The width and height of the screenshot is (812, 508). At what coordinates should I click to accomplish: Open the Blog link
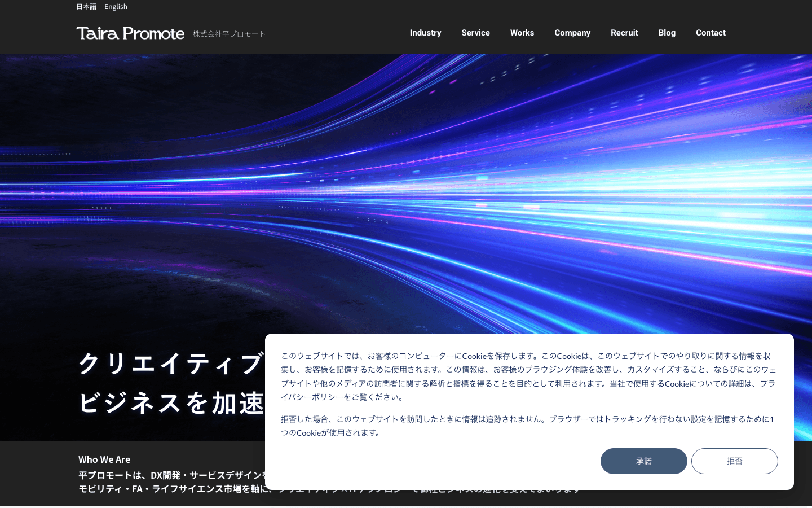pos(667,33)
